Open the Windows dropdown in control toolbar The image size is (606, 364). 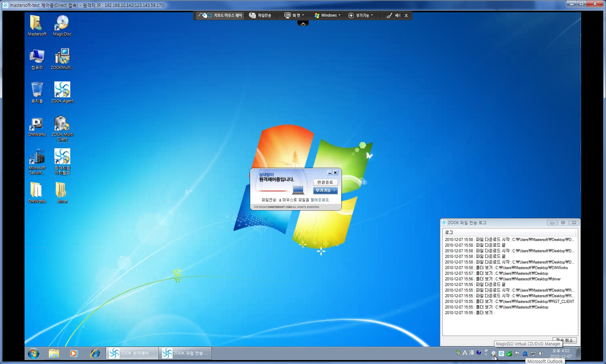(327, 16)
